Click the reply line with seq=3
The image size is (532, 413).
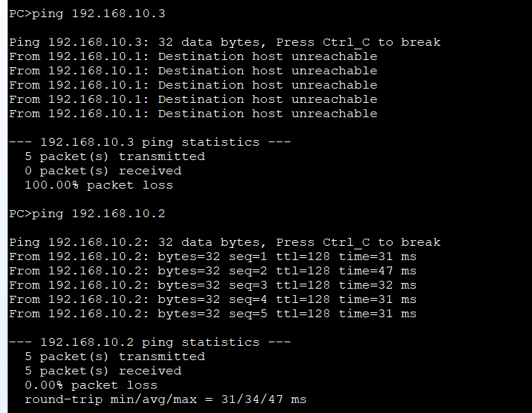click(x=212, y=285)
